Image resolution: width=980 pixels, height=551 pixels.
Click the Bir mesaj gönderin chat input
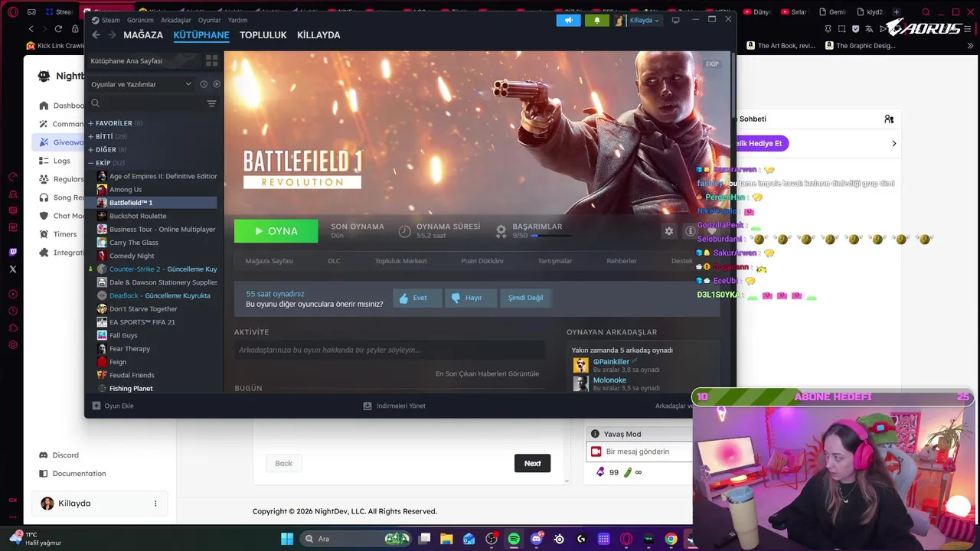639,452
